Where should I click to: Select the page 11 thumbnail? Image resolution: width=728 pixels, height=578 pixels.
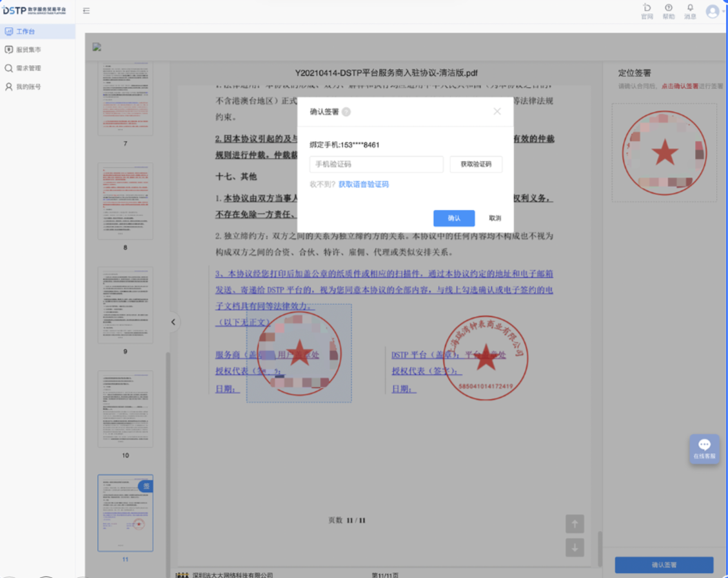(125, 512)
